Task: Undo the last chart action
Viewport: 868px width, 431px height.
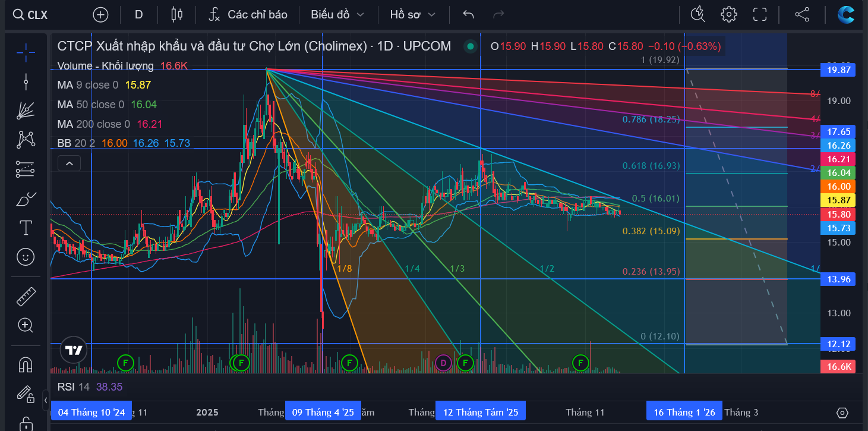Action: click(x=469, y=15)
